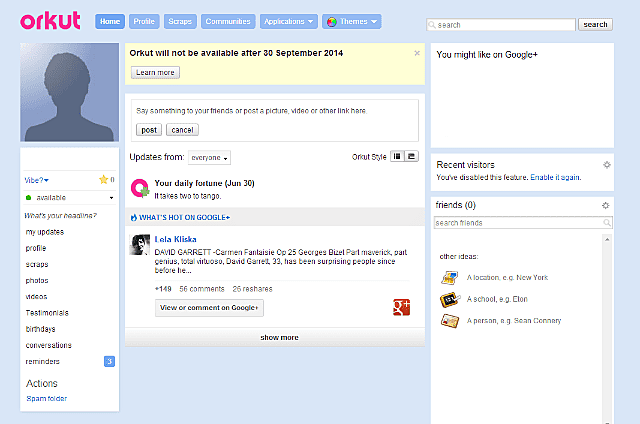Screen dimensions: 640x424
Task: Click '26 reshares' on the post
Action: [252, 289]
